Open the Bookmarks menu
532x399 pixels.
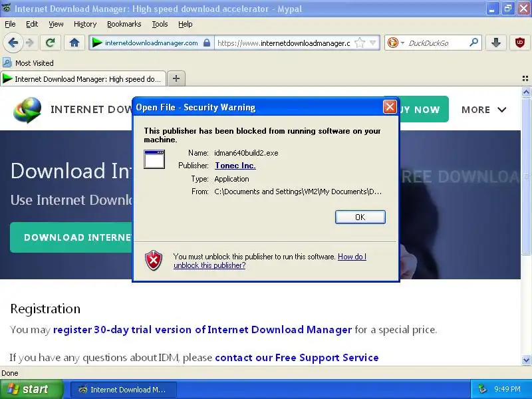(124, 24)
